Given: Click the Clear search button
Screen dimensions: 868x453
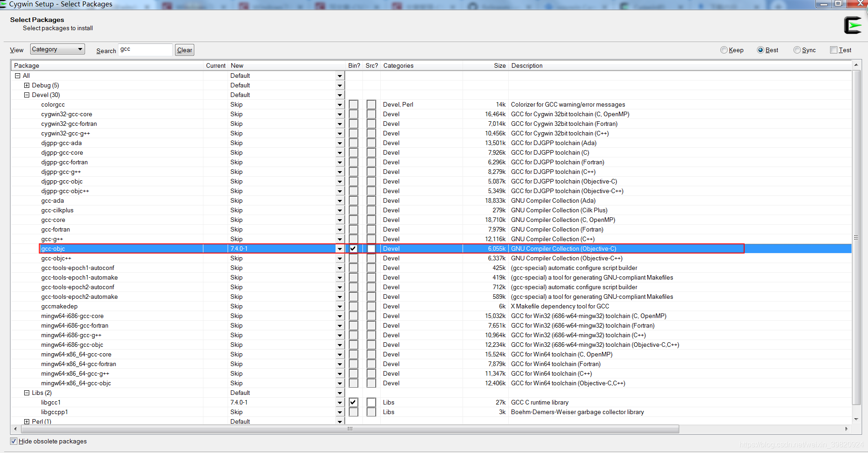Looking at the screenshot, I should pyautogui.click(x=185, y=50).
